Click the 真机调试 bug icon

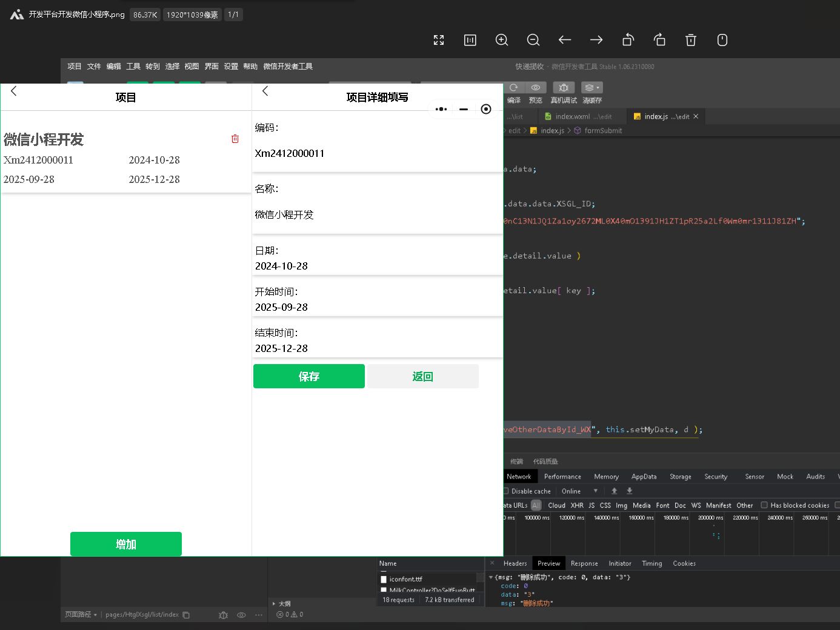564,88
